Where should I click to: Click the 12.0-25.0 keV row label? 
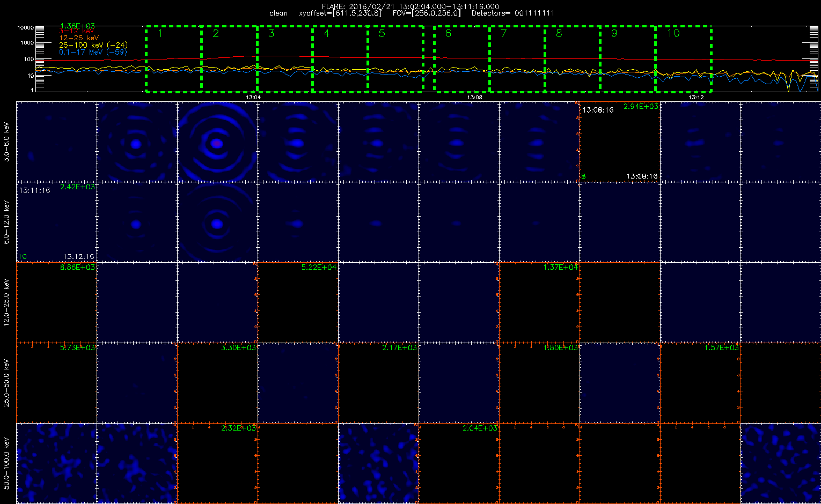click(x=6, y=302)
